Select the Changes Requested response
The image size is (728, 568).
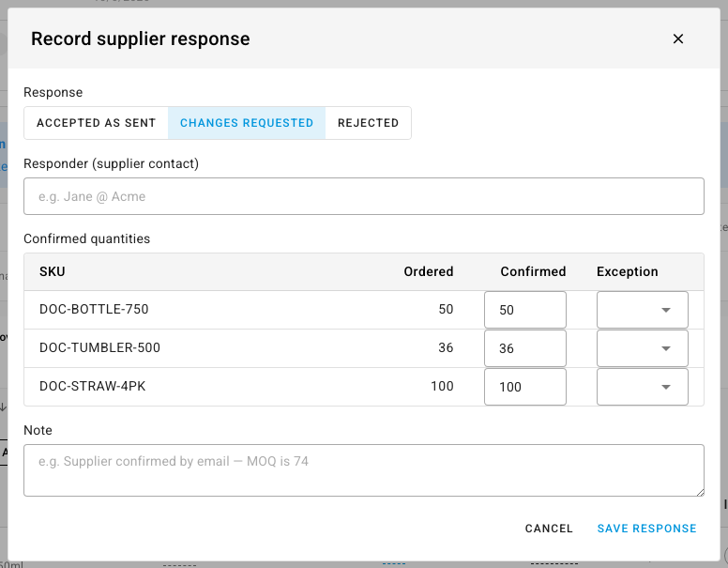point(247,123)
